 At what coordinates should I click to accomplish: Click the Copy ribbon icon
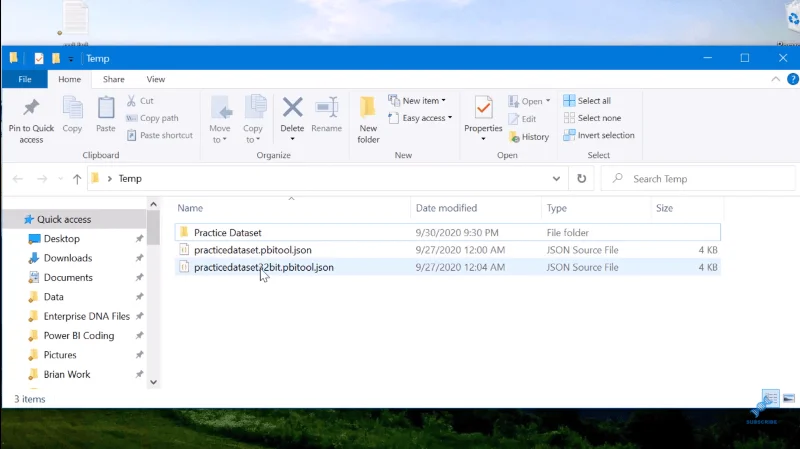coord(72,108)
